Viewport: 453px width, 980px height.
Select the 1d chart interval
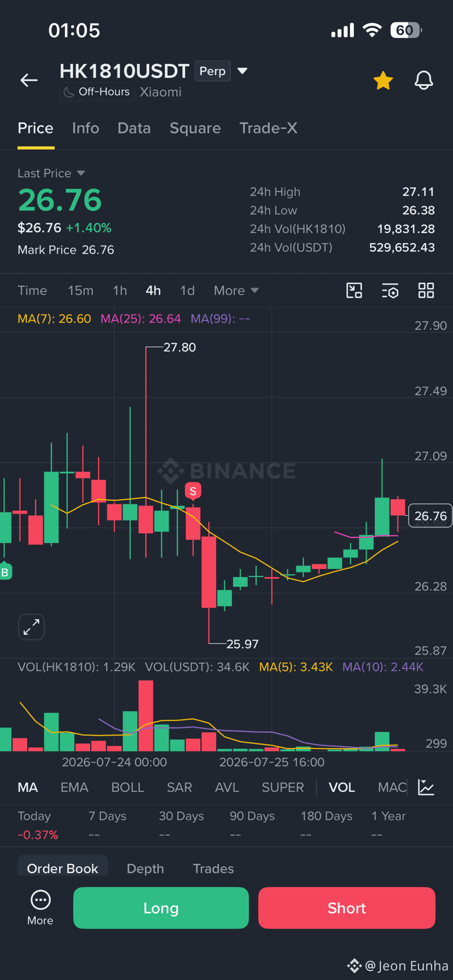[187, 290]
